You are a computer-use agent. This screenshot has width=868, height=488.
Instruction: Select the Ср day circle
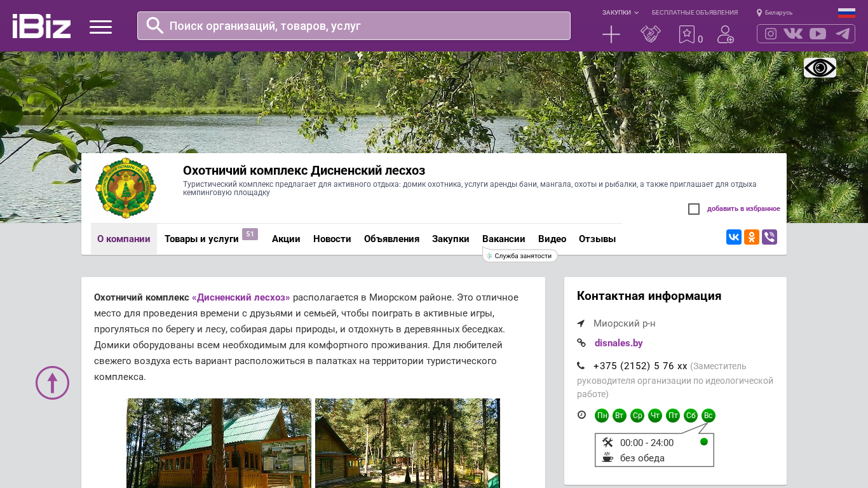(x=637, y=416)
